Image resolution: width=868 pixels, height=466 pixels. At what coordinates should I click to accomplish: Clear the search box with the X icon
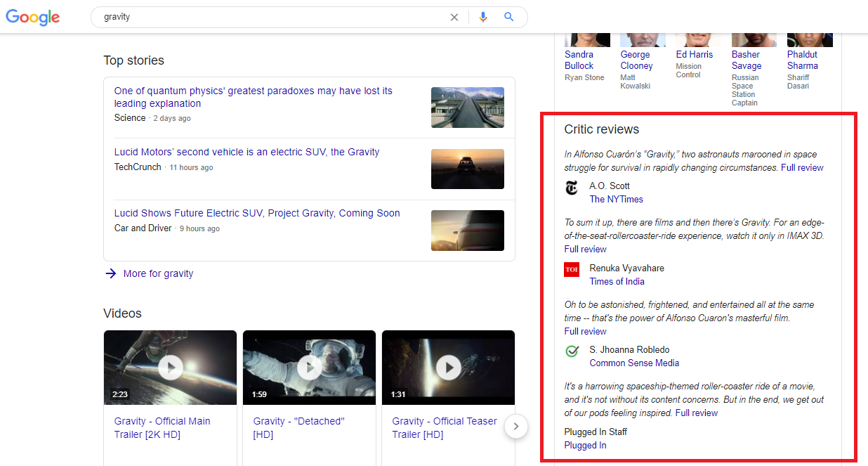point(454,18)
